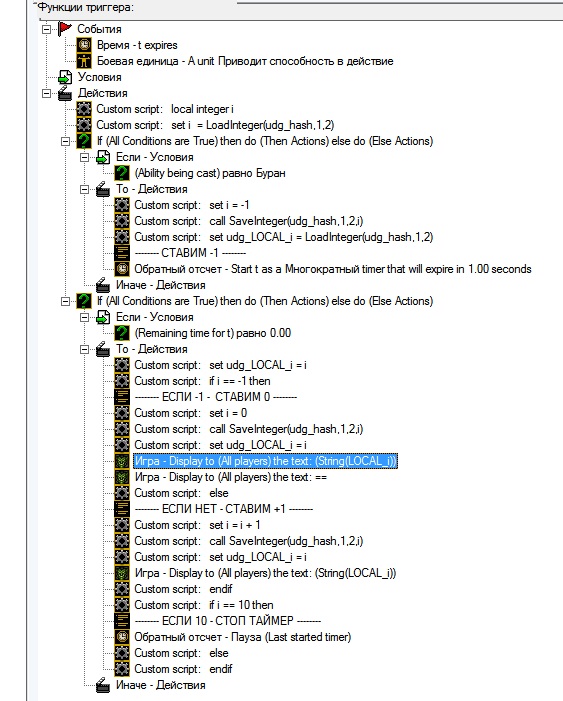Select the timer icon for 't expires' event

(x=84, y=45)
